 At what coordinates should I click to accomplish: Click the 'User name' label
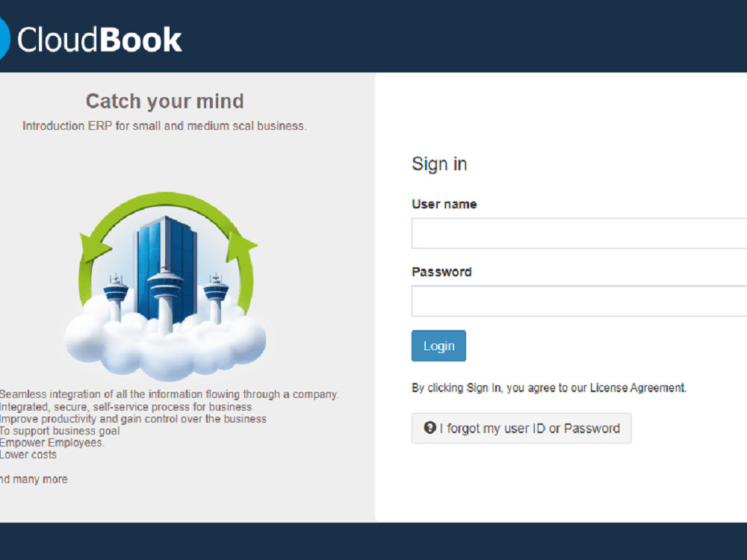[444, 204]
